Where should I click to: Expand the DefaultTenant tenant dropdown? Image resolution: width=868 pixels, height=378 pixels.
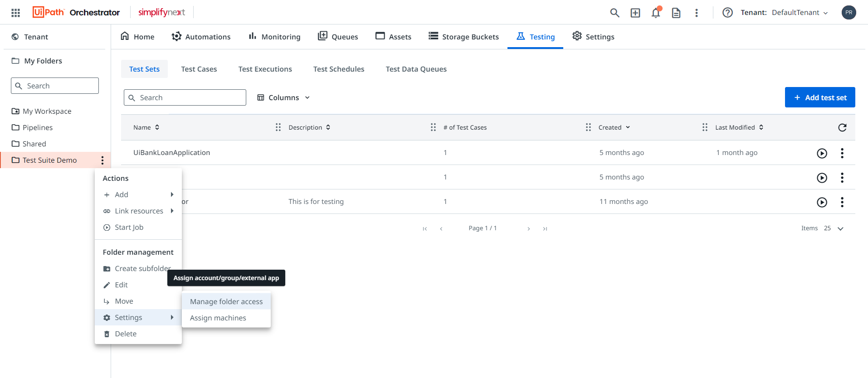click(800, 13)
